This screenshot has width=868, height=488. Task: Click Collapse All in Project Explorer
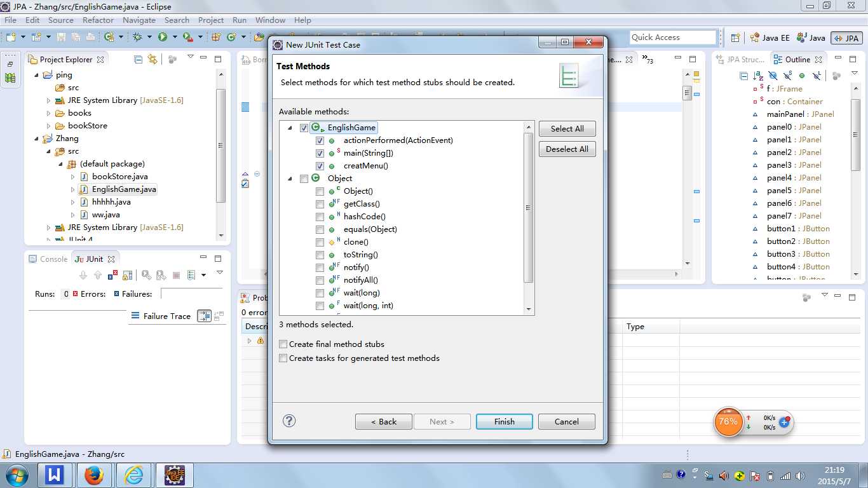(138, 59)
